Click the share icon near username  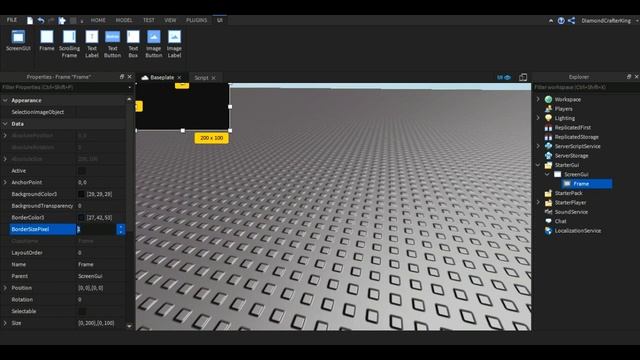point(571,20)
